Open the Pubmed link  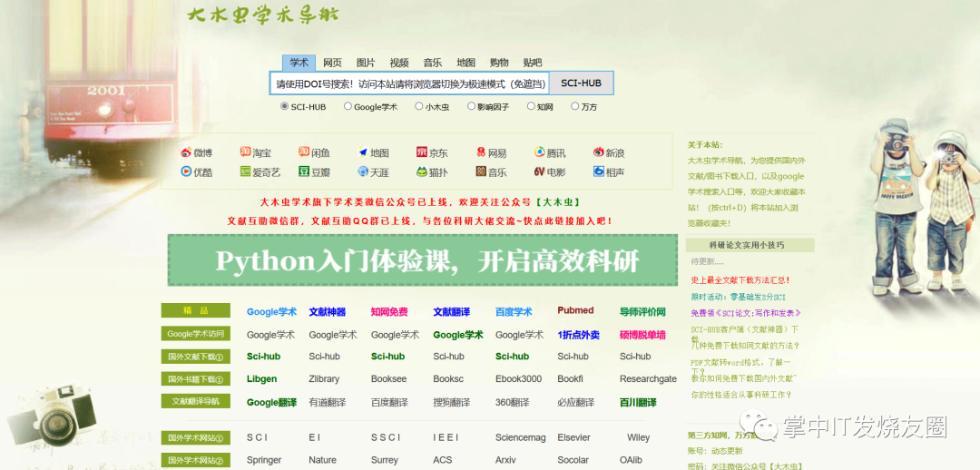(575, 310)
